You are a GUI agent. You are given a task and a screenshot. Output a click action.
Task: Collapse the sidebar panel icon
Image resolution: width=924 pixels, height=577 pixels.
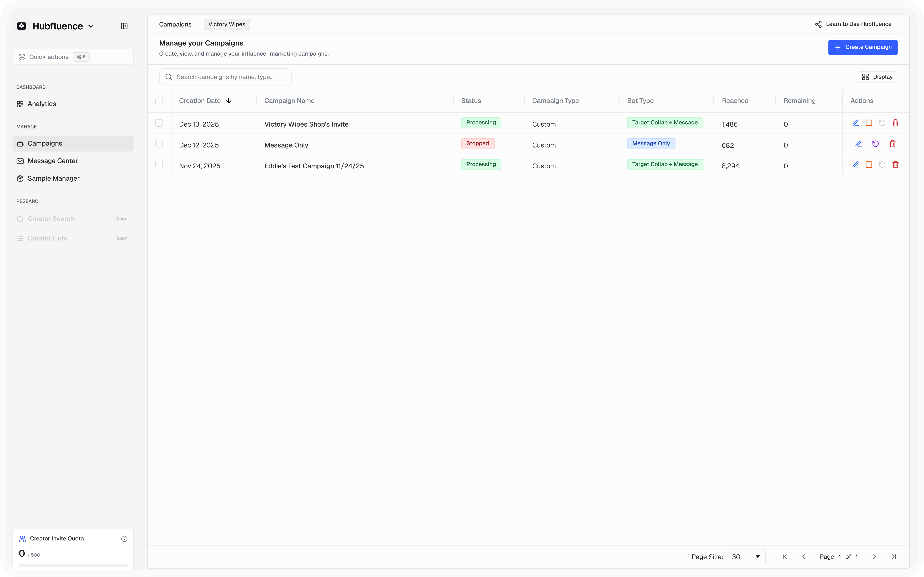point(124,26)
